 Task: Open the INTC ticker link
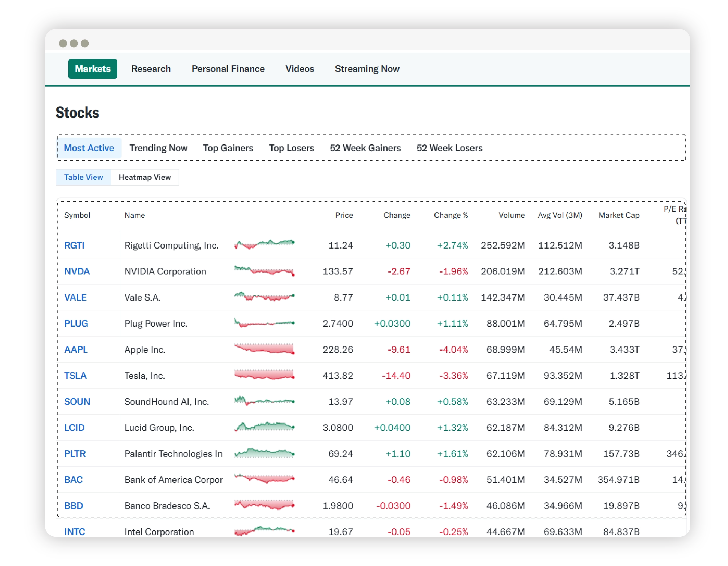point(74,531)
